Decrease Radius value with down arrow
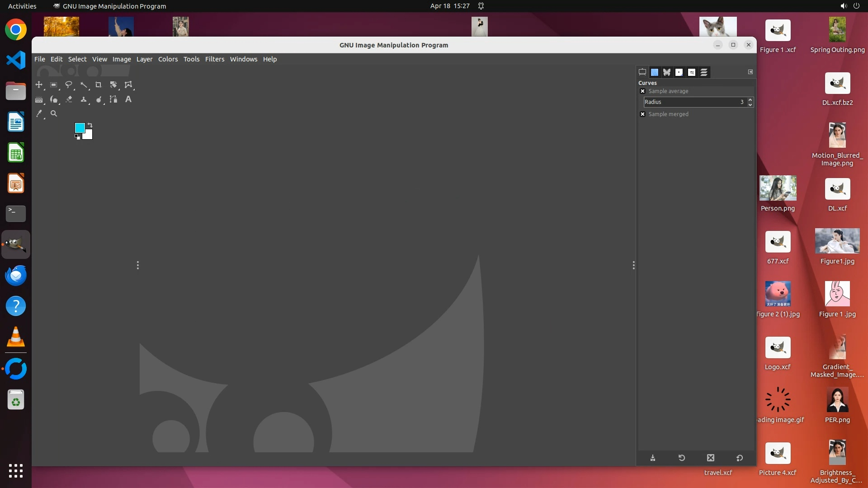This screenshot has width=868, height=488. pyautogui.click(x=750, y=105)
